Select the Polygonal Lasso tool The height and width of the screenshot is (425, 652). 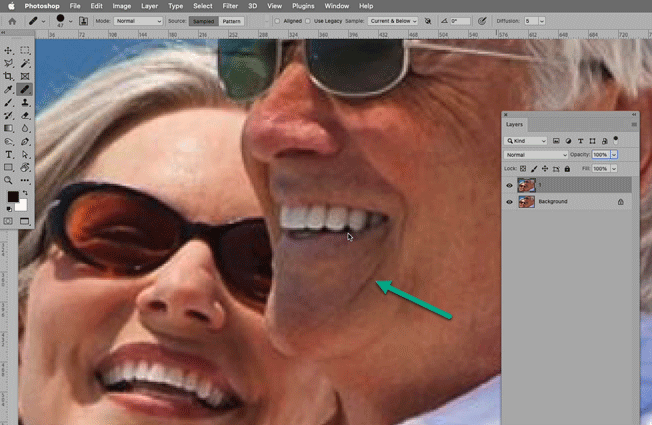pyautogui.click(x=8, y=63)
